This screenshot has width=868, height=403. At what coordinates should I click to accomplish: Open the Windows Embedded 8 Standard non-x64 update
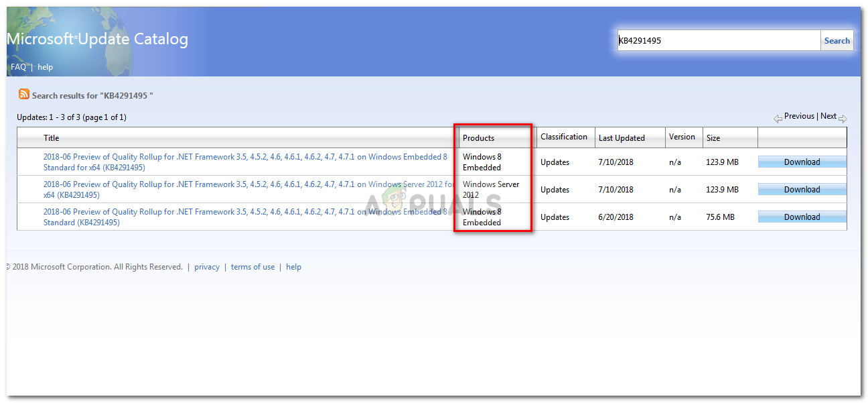point(245,217)
